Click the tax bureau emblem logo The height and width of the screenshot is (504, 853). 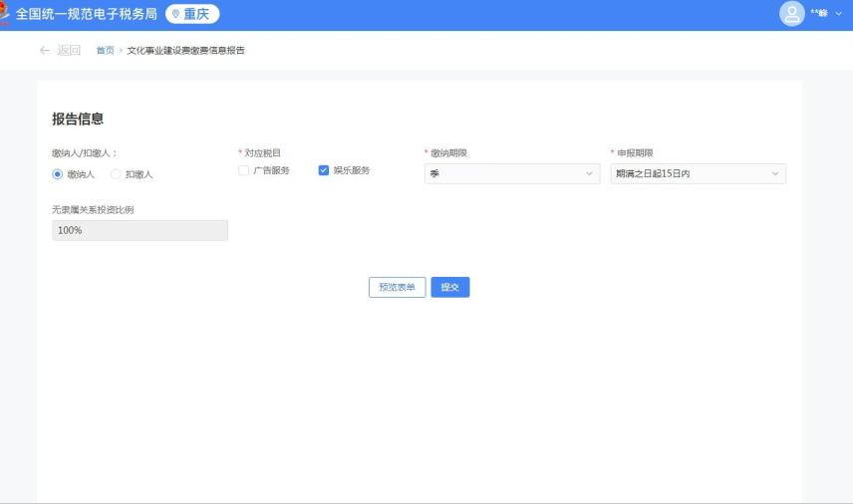tap(5, 14)
